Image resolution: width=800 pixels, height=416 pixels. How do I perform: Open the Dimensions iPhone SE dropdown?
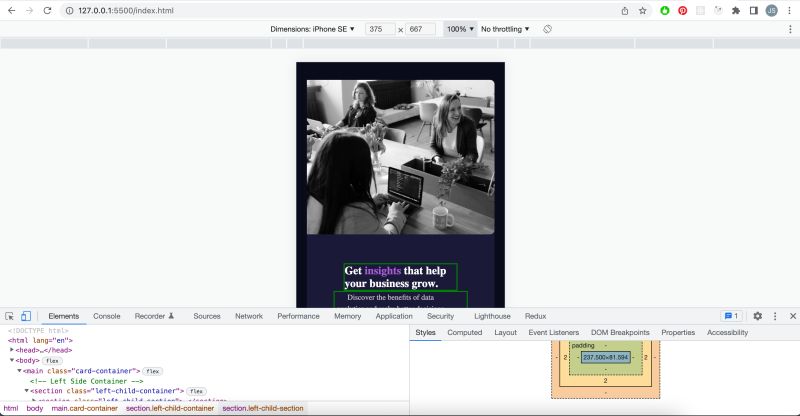tap(312, 29)
